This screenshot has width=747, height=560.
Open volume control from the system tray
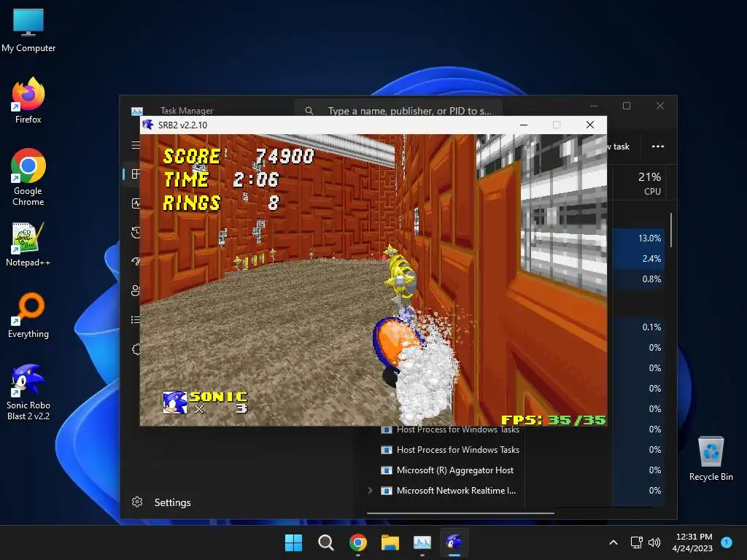pos(654,542)
